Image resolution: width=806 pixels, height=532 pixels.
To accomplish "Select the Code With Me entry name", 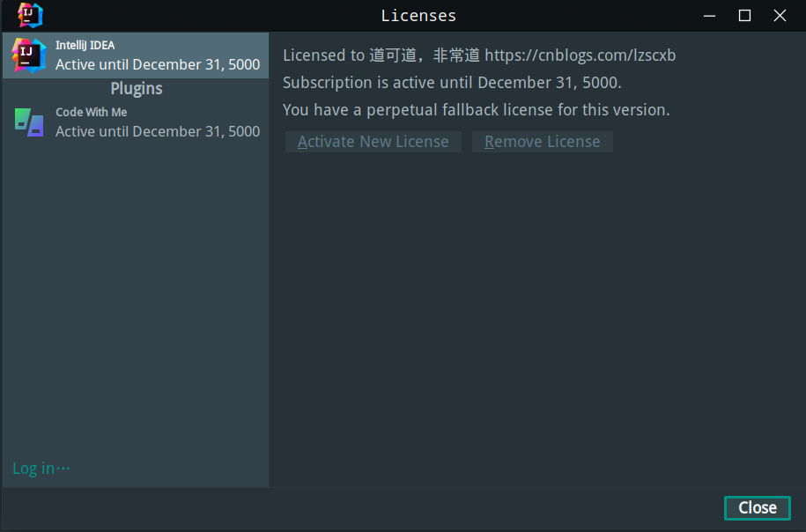I will click(91, 112).
